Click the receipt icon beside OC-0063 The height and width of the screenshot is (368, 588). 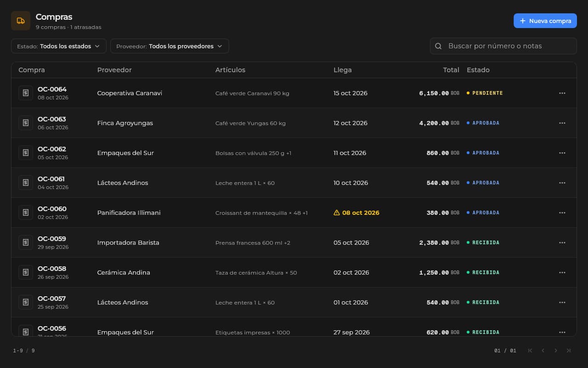pyautogui.click(x=26, y=123)
